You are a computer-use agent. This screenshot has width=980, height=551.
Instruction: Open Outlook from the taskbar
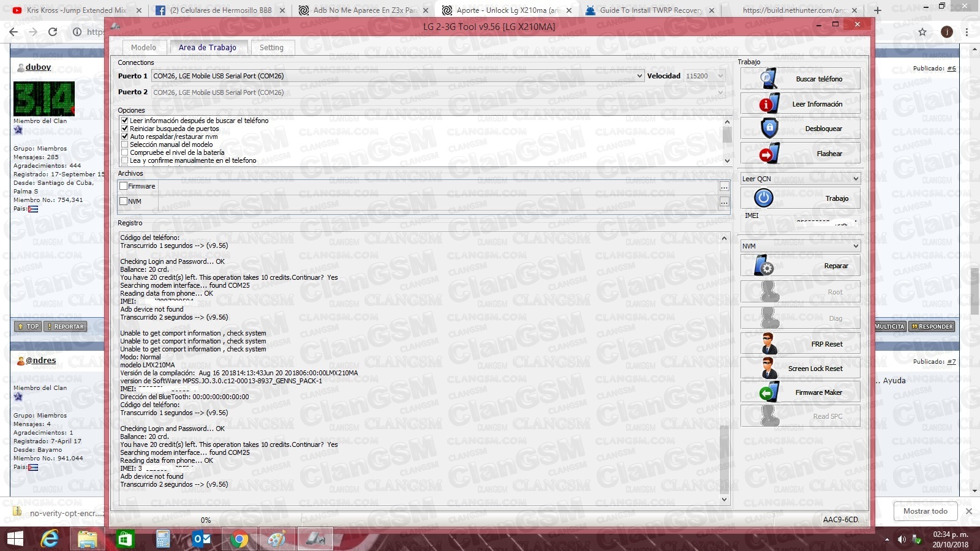click(201, 539)
